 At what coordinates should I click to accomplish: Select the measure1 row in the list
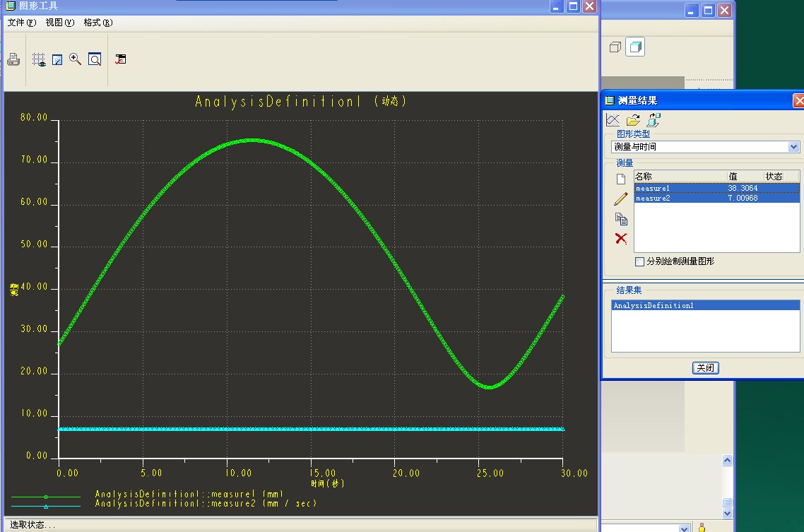[x=717, y=188]
